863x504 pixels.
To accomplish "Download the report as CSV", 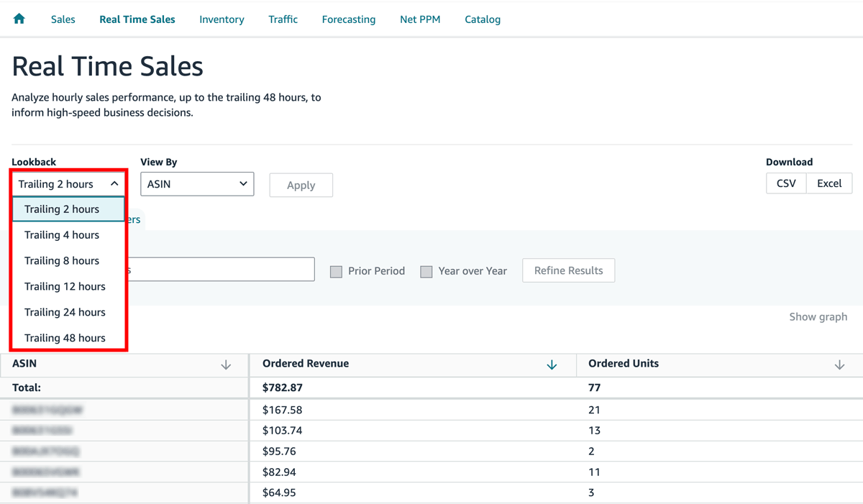I will 786,183.
